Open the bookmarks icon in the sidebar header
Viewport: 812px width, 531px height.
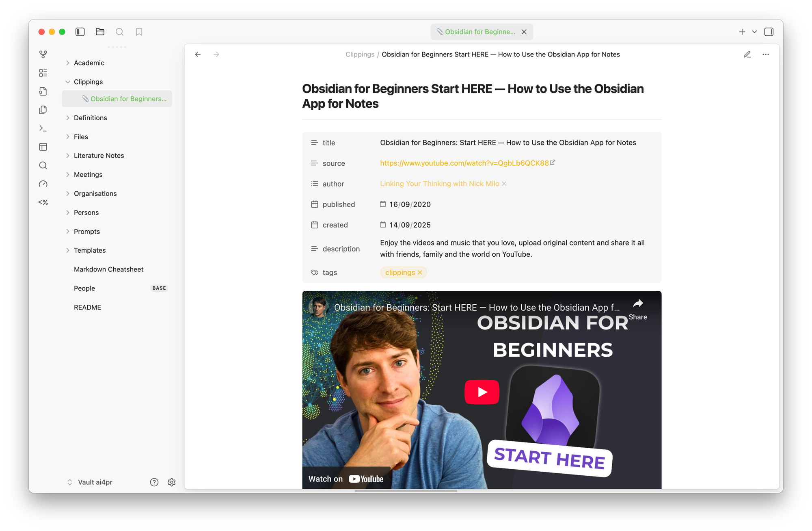[x=139, y=32]
